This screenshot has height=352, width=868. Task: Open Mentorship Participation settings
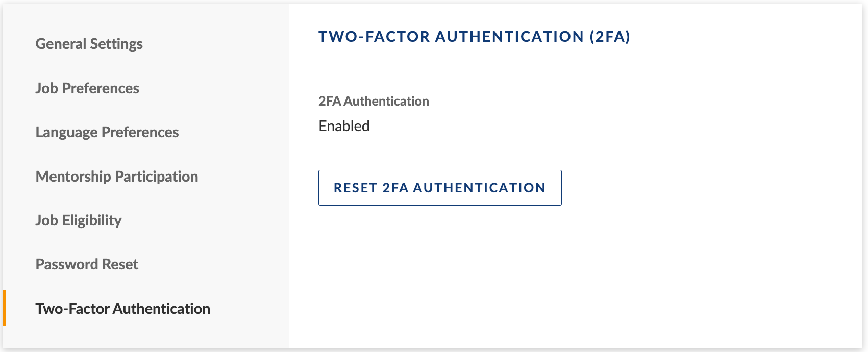pos(117,177)
